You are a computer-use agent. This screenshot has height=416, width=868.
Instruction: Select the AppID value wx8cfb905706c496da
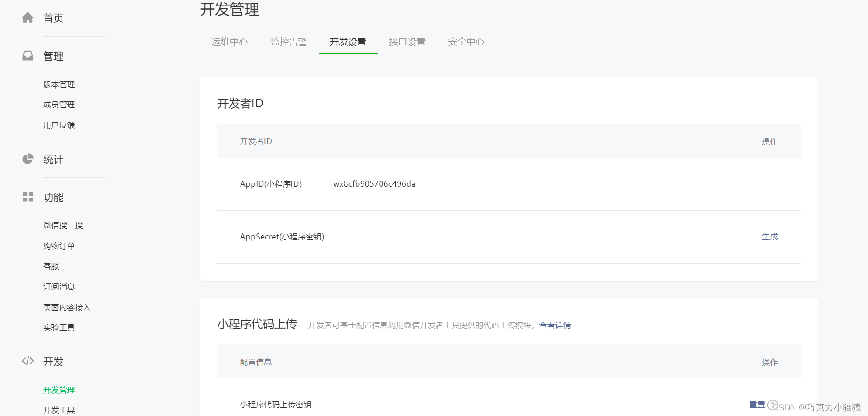pos(374,183)
